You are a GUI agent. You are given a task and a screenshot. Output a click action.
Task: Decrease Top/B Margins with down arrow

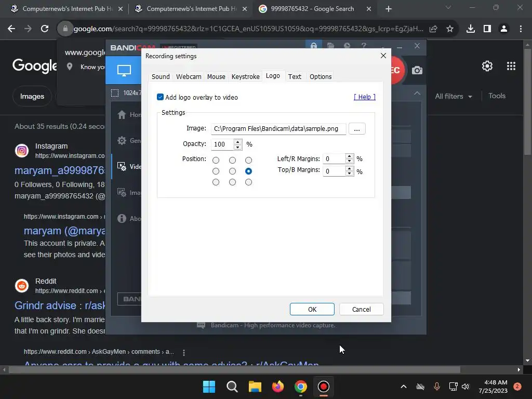coord(350,174)
